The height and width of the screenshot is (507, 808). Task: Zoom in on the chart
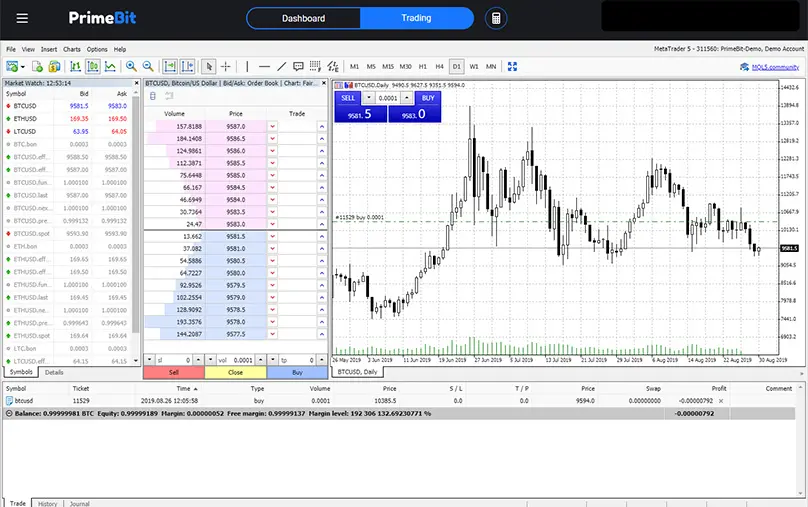(x=131, y=66)
